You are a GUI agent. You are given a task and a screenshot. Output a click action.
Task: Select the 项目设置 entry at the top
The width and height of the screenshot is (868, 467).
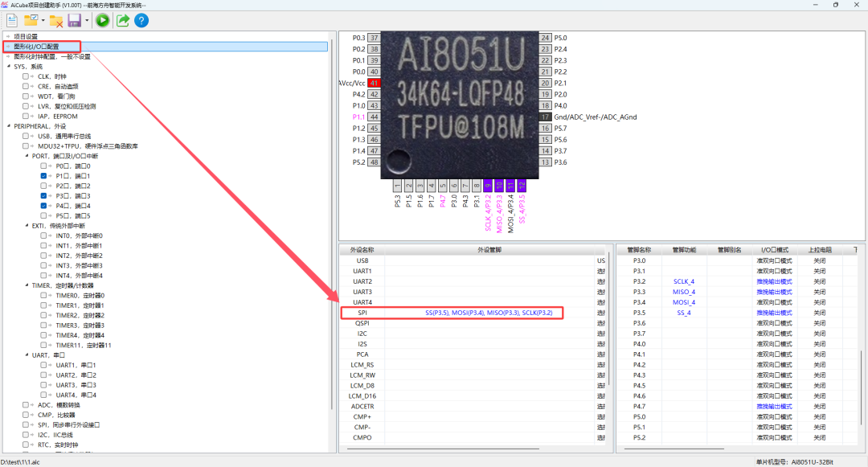click(35, 36)
